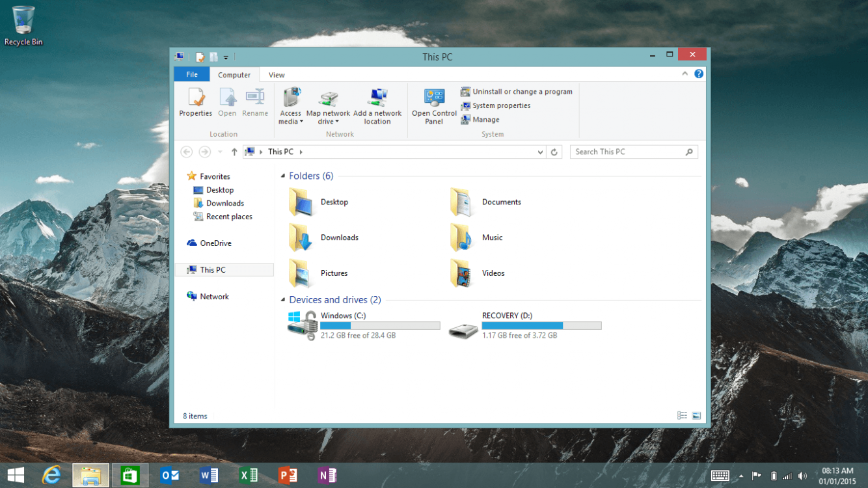Screen dimensions: 868x488
Task: Select the Windows (C:) drive
Action: [364, 325]
